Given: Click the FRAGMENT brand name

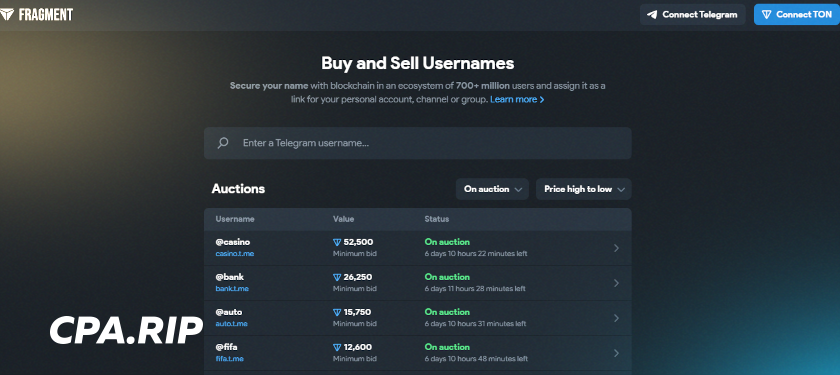Looking at the screenshot, I should pyautogui.click(x=46, y=15).
